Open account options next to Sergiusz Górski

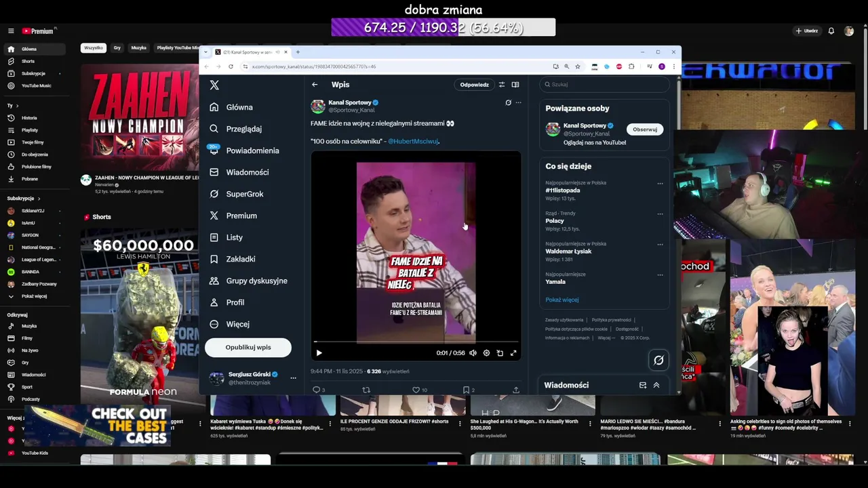pos(293,378)
